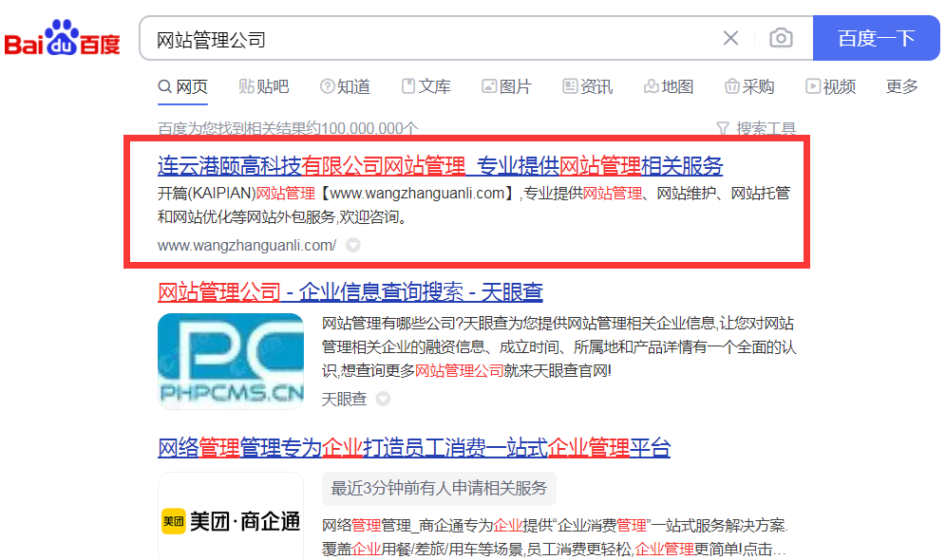Viewport: 946px width, 560px height.
Task: Switch to the 贴吧 tab
Action: [x=264, y=86]
